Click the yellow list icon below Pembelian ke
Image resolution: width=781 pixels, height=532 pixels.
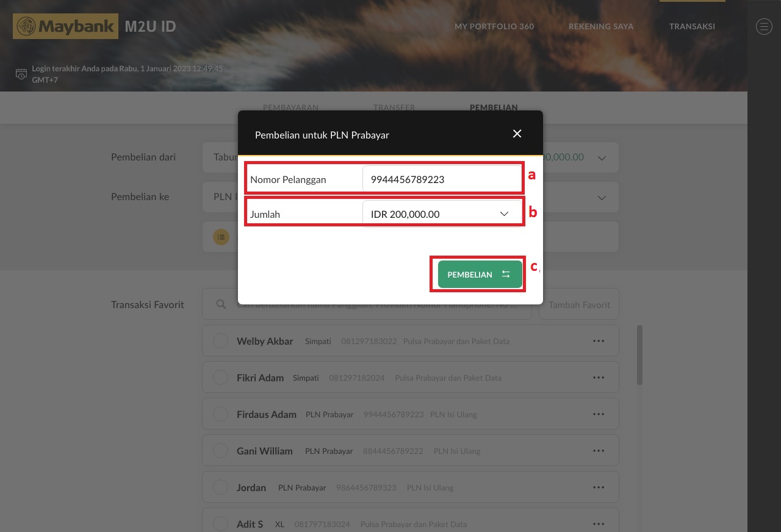tap(221, 237)
